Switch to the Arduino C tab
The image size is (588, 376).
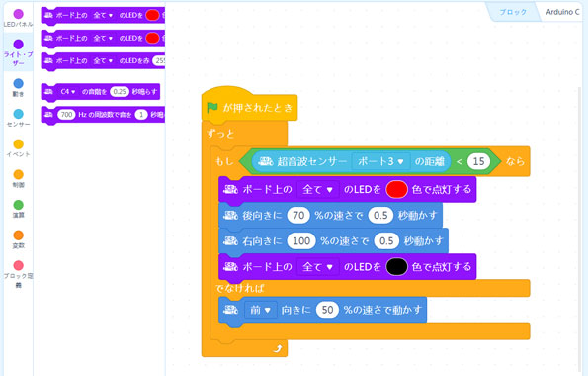tap(562, 12)
